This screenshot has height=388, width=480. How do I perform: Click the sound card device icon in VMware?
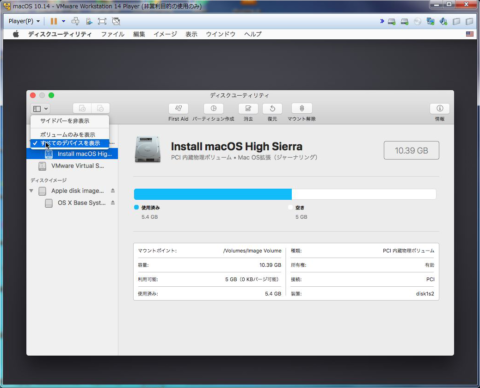click(443, 22)
